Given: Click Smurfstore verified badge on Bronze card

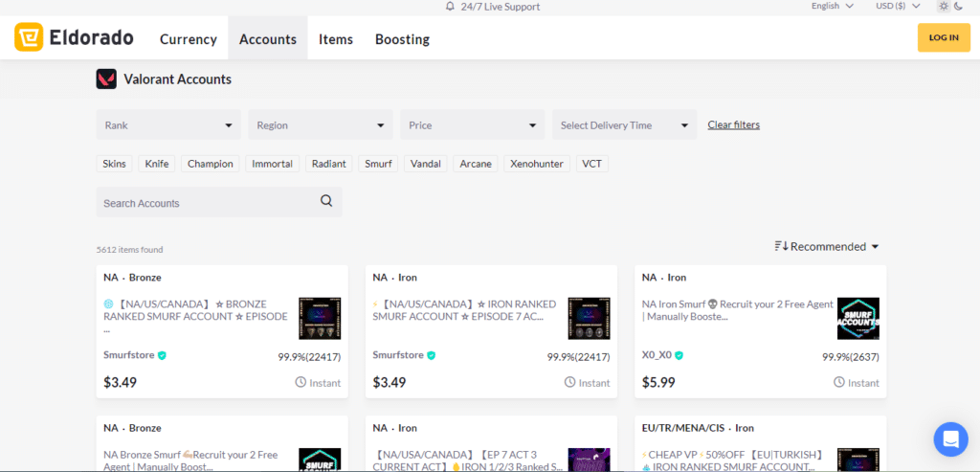Looking at the screenshot, I should click(x=162, y=355).
